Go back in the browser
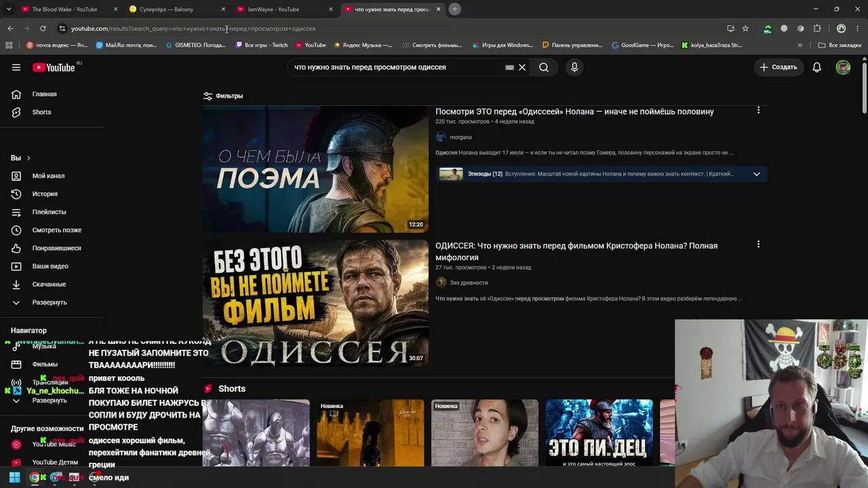Image resolution: width=868 pixels, height=488 pixels. coord(10,28)
